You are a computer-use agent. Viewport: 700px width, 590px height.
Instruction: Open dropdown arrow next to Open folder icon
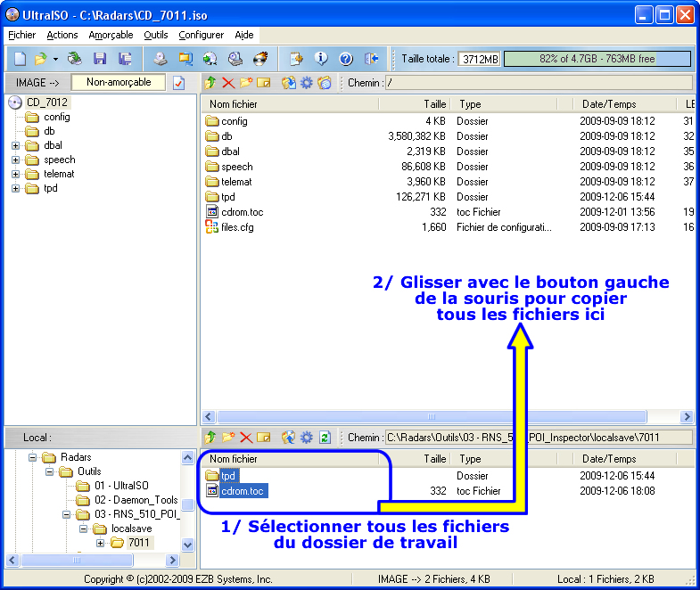click(55, 60)
